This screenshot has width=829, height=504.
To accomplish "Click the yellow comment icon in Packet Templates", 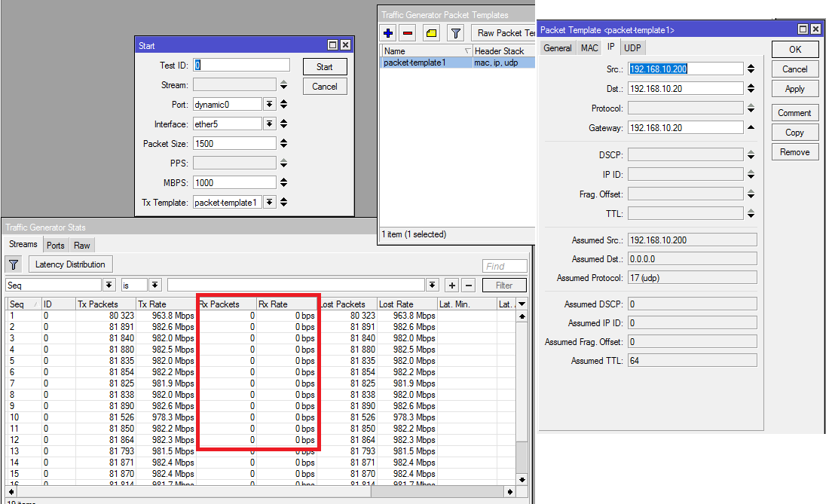I will tap(431, 33).
